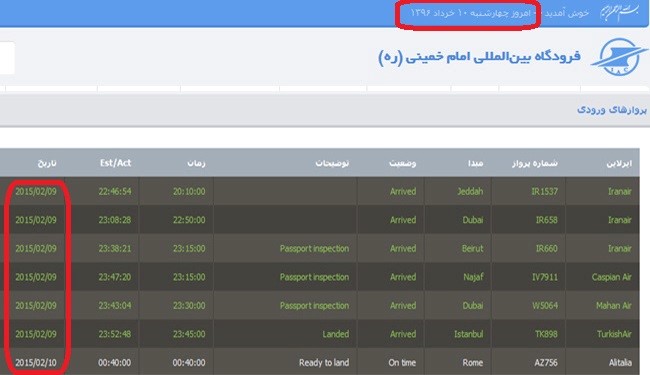This screenshot has width=650, height=375.
Task: Click the Rome origin cell
Action: (x=473, y=363)
